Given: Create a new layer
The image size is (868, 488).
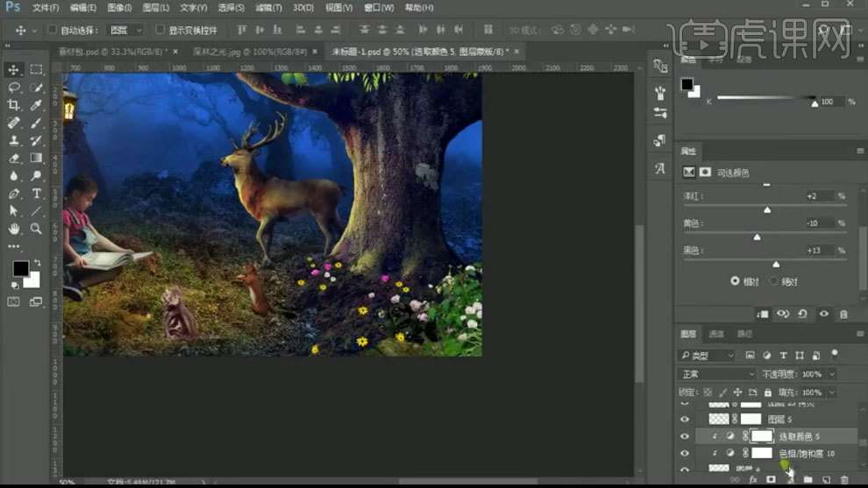Looking at the screenshot, I should (827, 480).
